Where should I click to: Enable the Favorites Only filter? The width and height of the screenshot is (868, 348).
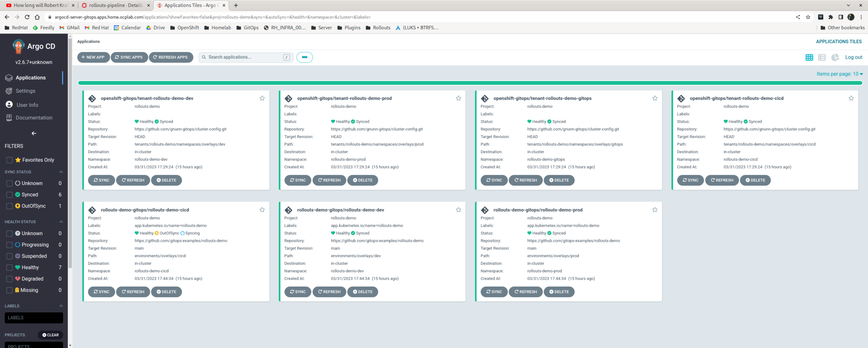[x=9, y=160]
